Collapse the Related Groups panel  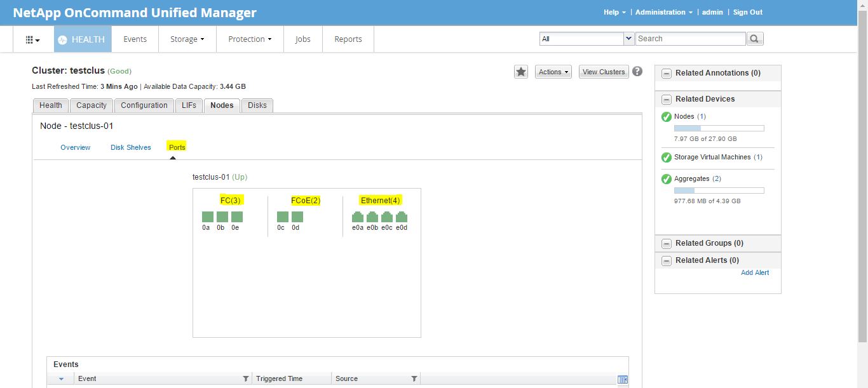tap(666, 243)
